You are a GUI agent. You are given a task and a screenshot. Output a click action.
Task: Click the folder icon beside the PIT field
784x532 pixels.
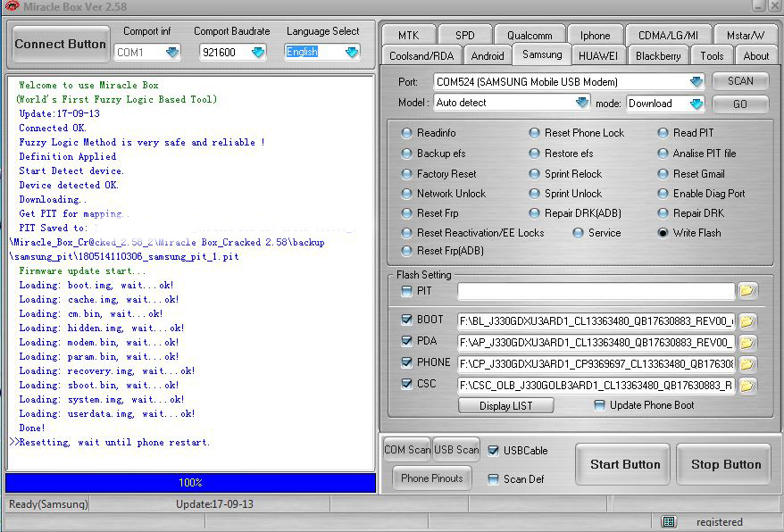[746, 291]
